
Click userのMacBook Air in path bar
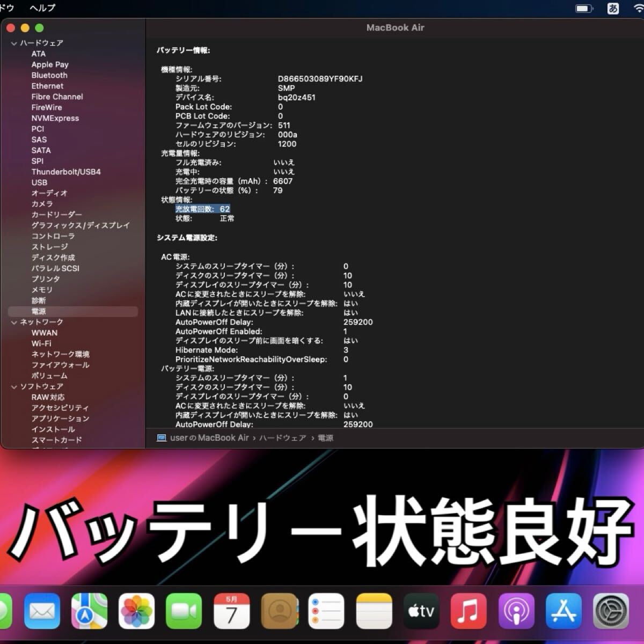point(209,438)
